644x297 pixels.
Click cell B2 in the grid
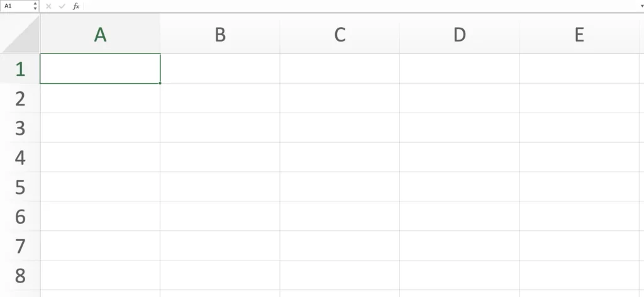[220, 98]
